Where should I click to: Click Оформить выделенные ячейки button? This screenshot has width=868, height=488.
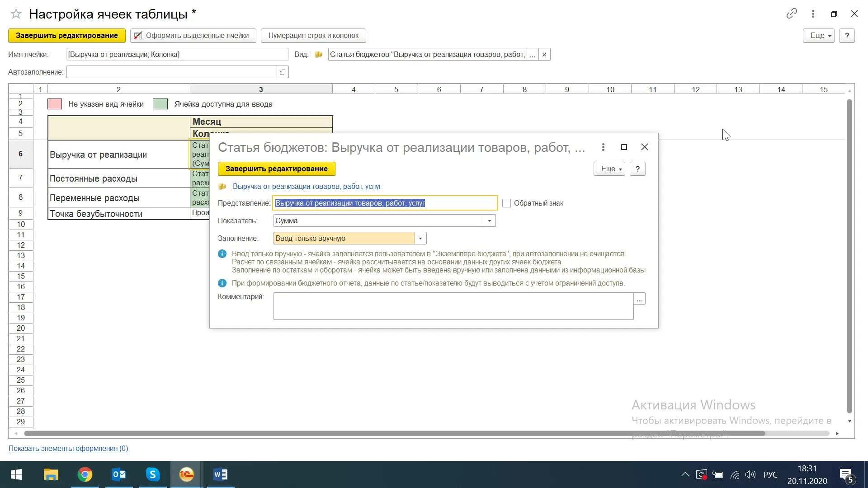pyautogui.click(x=193, y=36)
